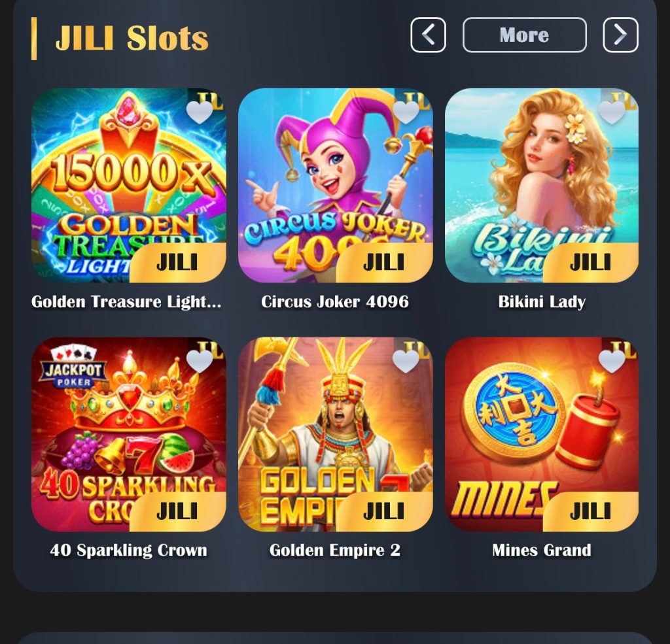Click JILI badge on Mines Grand tile

point(591,512)
